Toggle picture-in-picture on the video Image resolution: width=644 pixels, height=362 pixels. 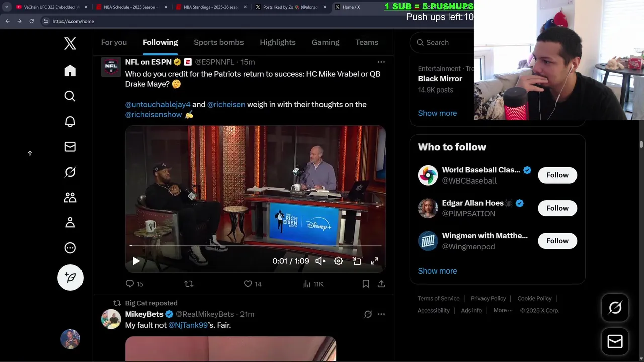pyautogui.click(x=357, y=261)
